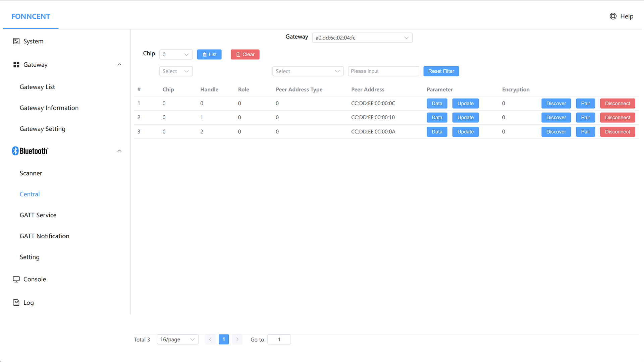Open the GATT Service menu item
This screenshot has height=362, width=644.
[x=38, y=215]
